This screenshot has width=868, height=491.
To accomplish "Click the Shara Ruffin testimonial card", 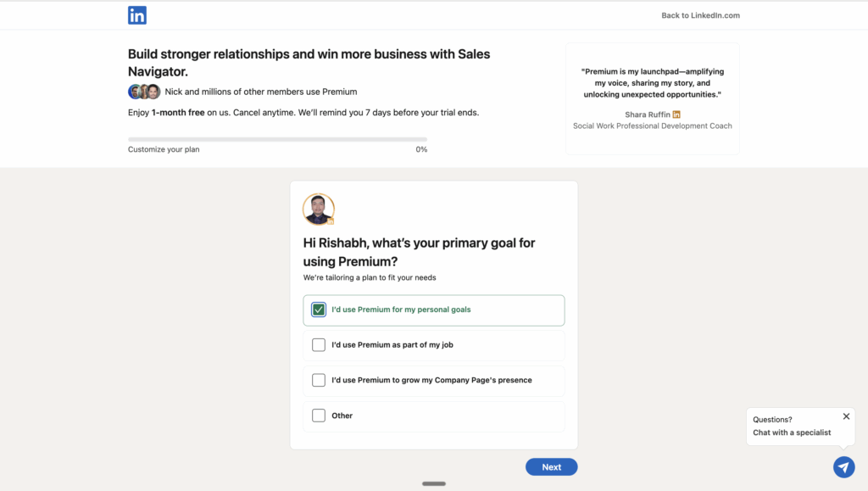I will pyautogui.click(x=652, y=98).
